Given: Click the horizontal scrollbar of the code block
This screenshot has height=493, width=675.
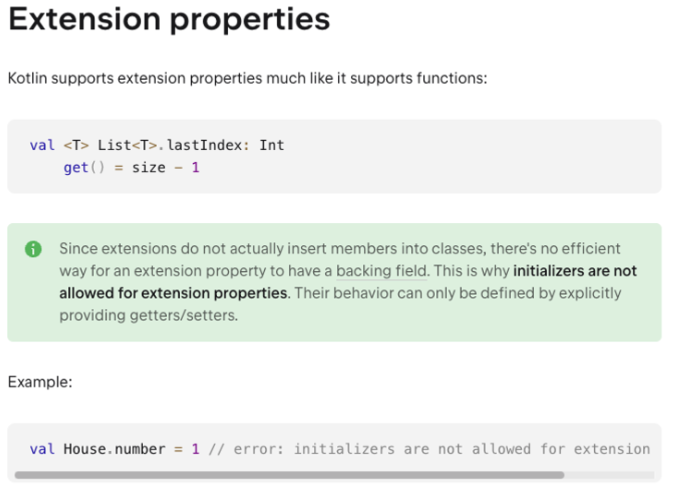Looking at the screenshot, I should pyautogui.click(x=289, y=475).
